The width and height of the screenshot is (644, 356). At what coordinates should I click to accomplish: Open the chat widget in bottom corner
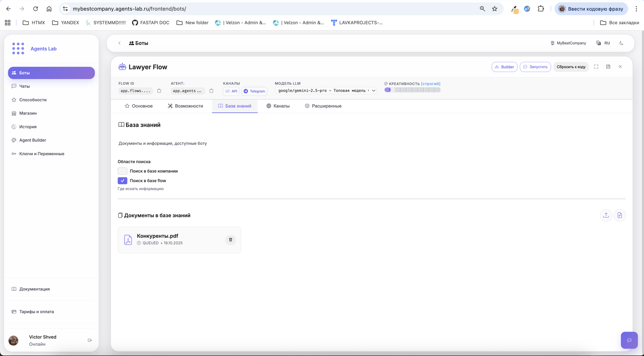pyautogui.click(x=629, y=340)
